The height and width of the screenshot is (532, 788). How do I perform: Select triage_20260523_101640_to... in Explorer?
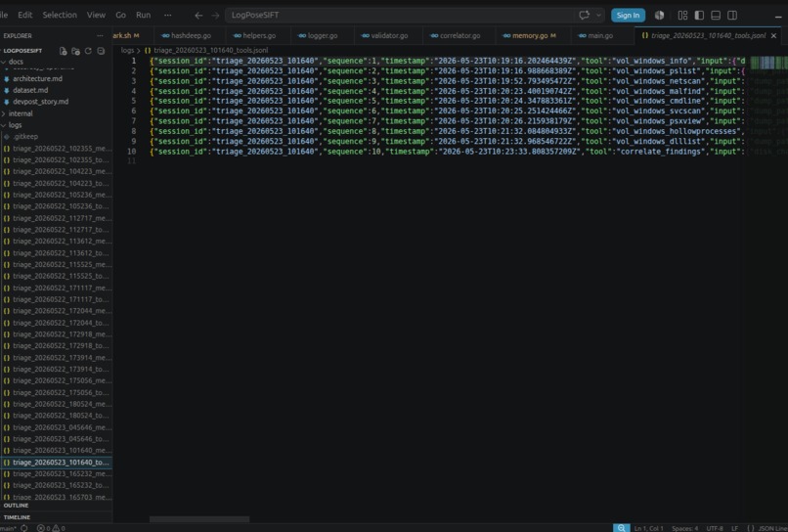point(57,463)
